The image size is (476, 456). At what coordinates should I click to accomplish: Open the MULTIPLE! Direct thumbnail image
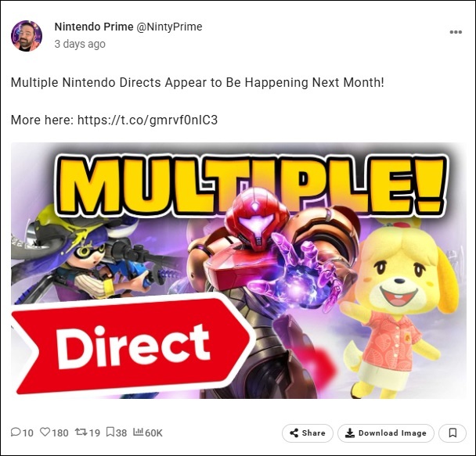click(x=239, y=271)
